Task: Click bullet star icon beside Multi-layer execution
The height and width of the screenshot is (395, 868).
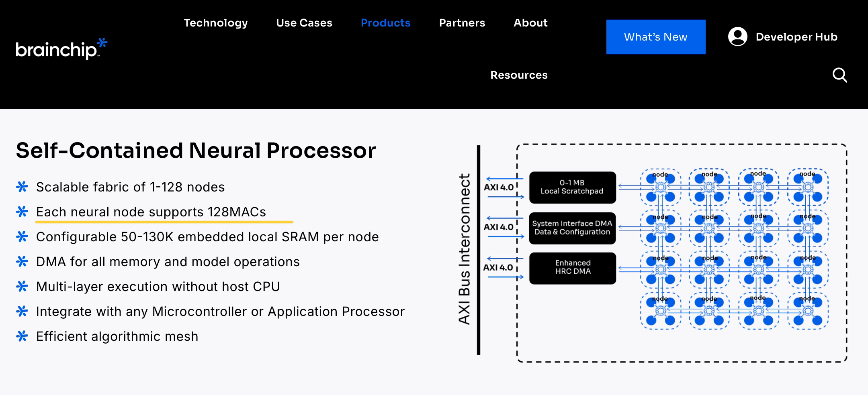Action: pos(22,286)
